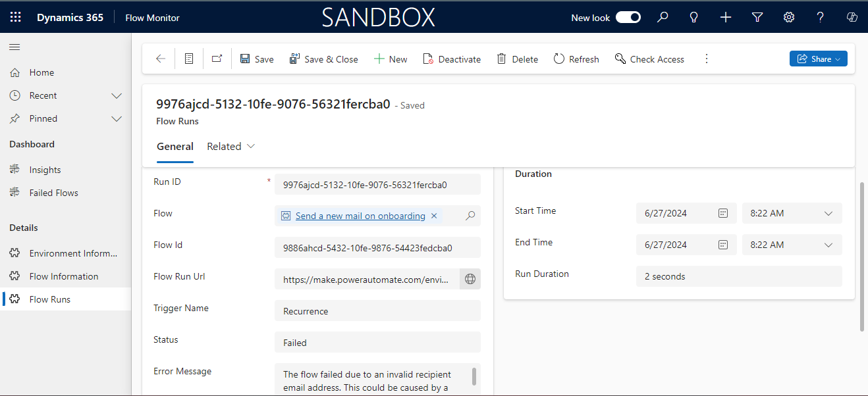Click the globe icon beside Flow Run Url
Image resolution: width=868 pixels, height=396 pixels.
[470, 279]
